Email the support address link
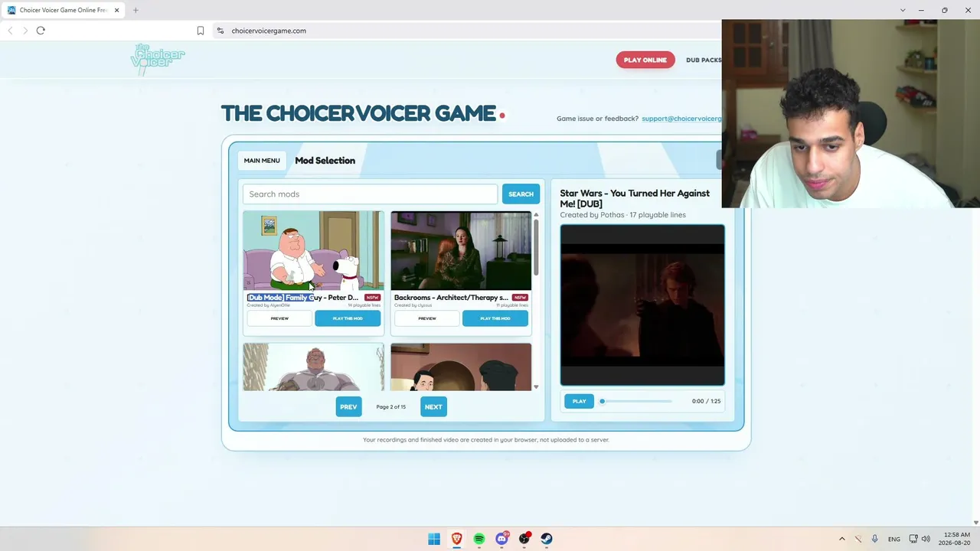This screenshot has width=980, height=551. click(x=681, y=119)
